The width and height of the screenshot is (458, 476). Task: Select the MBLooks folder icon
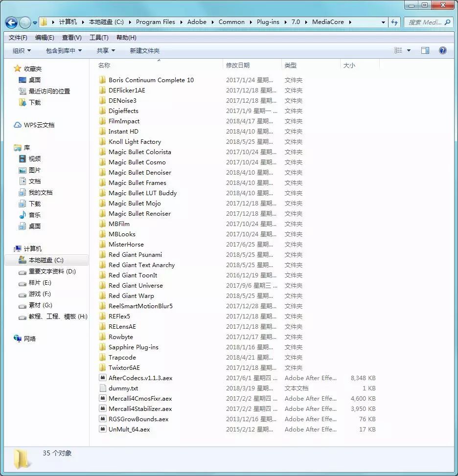coord(103,234)
